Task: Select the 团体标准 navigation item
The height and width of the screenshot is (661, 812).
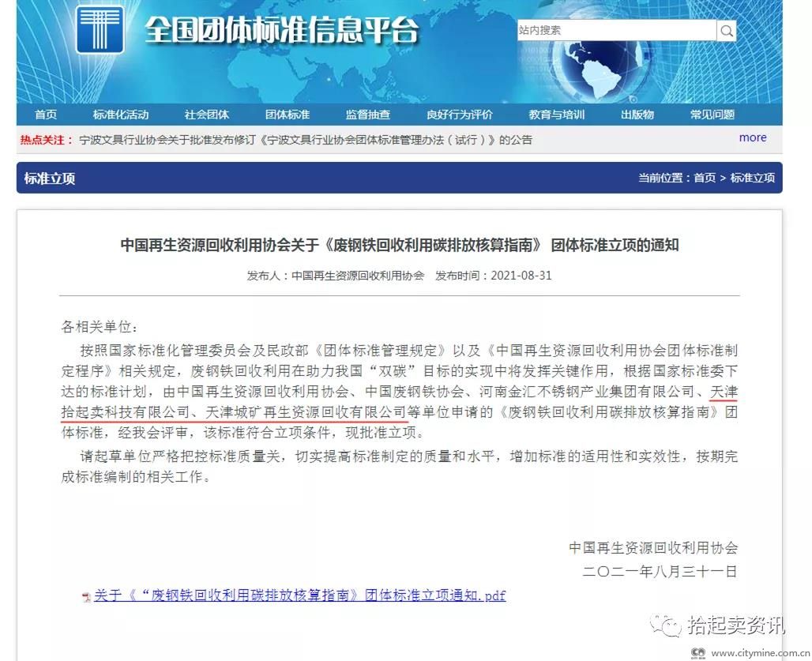Action: 288,115
